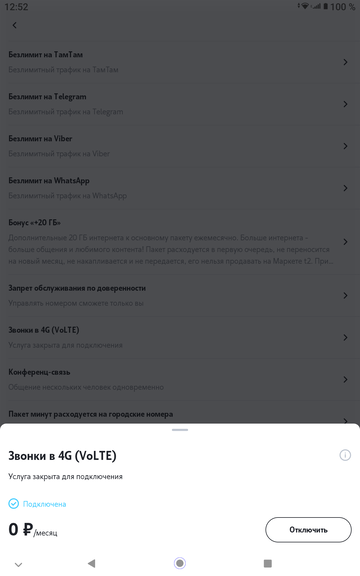360x576 pixels.
Task: Open chevron for Безлимит на Telegram
Action: (x=345, y=104)
